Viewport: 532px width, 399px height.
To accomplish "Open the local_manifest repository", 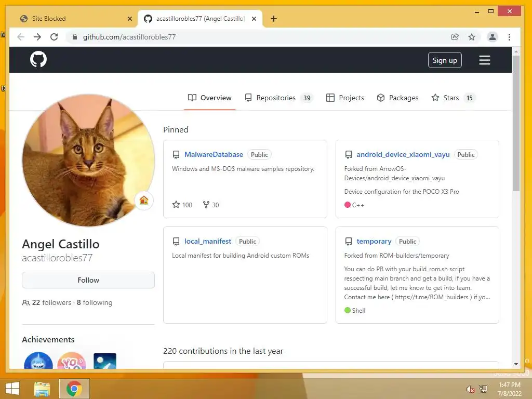I will pyautogui.click(x=208, y=241).
